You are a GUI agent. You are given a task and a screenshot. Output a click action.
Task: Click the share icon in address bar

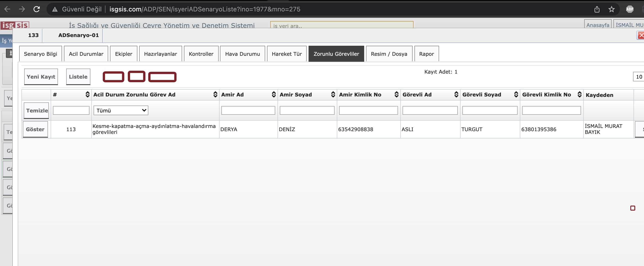click(597, 9)
